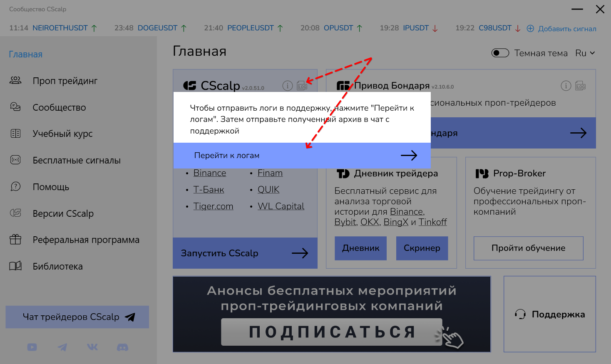Click the Перейти к логам button
This screenshot has height=364, width=611.
302,156
